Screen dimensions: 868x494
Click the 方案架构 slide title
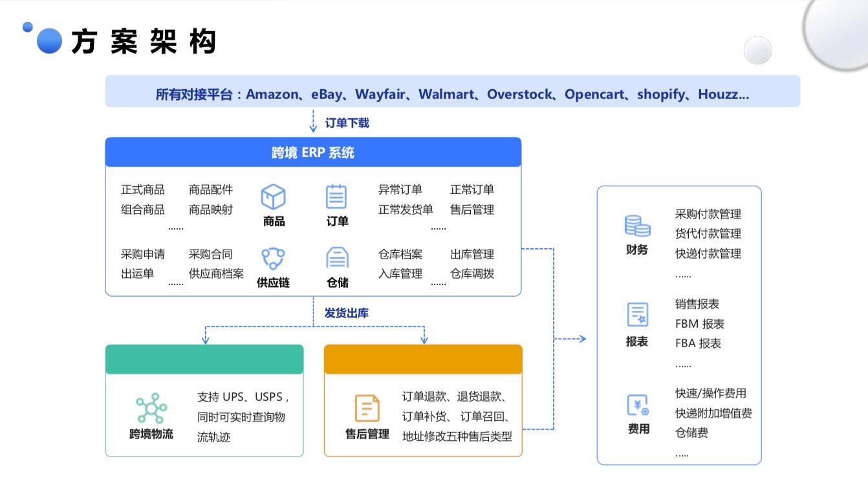click(x=143, y=41)
